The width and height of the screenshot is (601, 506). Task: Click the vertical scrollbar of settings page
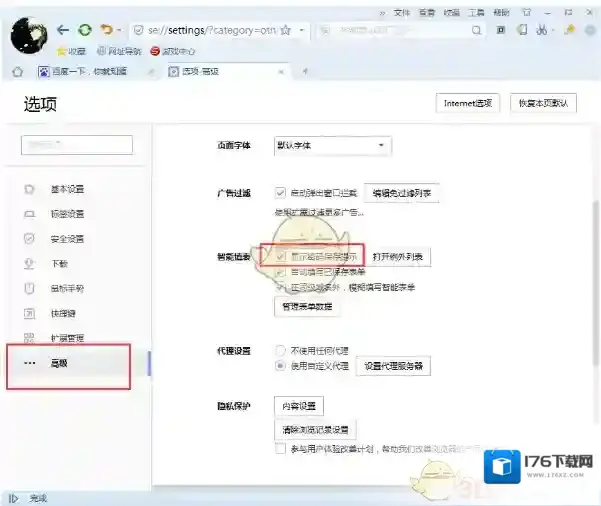(x=596, y=283)
